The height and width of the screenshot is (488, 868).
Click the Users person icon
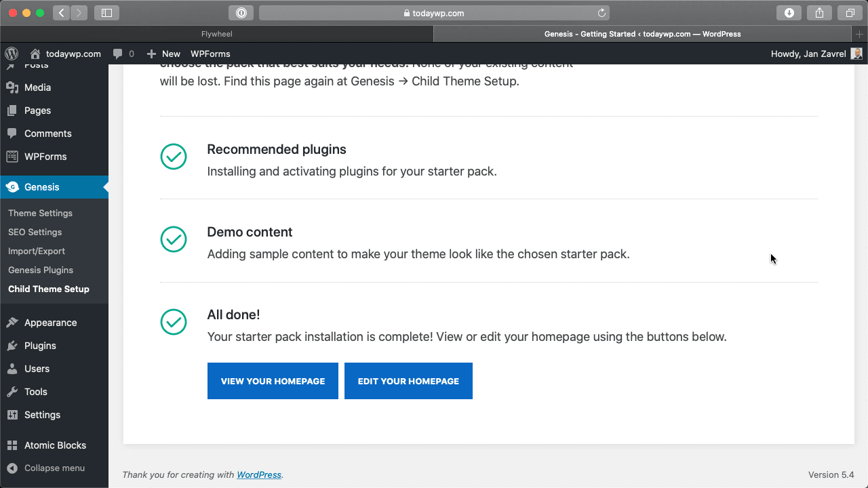[12, 369]
